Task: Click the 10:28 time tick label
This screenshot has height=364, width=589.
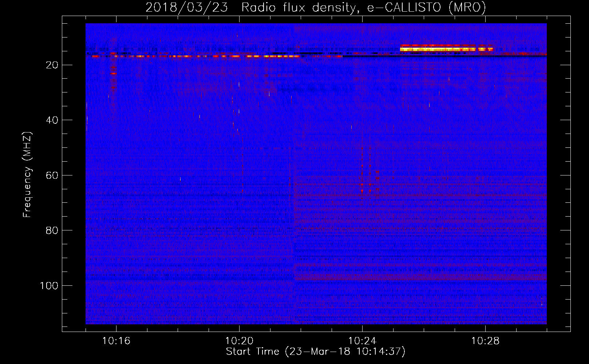Action: tap(485, 341)
